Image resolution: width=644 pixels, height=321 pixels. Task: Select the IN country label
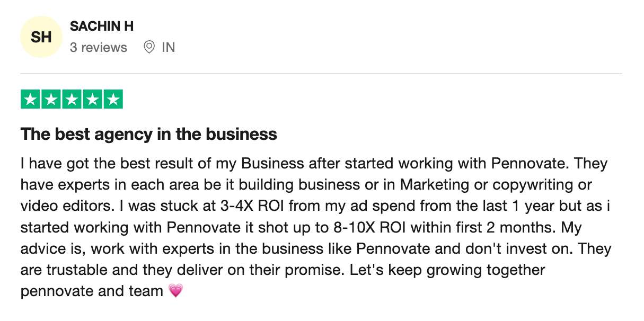[x=169, y=47]
